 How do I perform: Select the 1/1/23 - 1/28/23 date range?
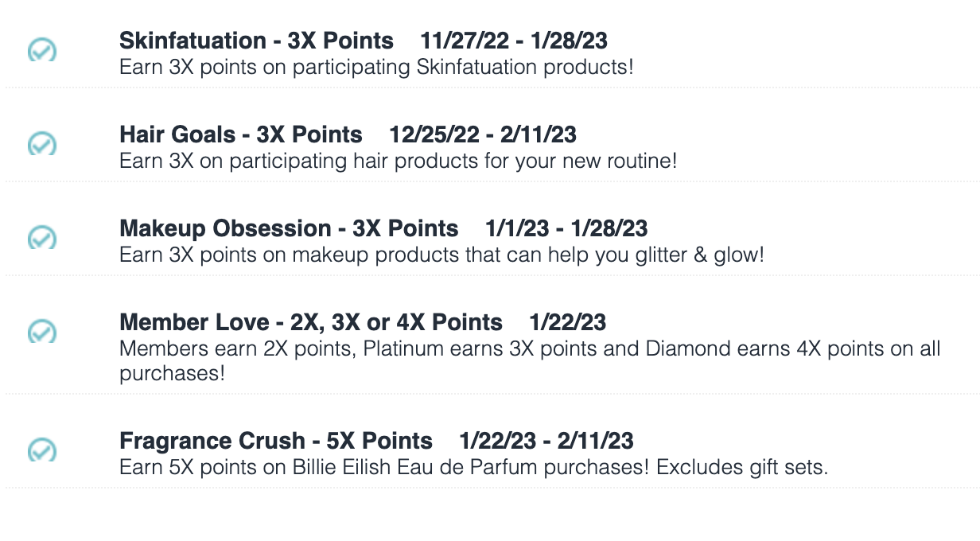tap(566, 228)
